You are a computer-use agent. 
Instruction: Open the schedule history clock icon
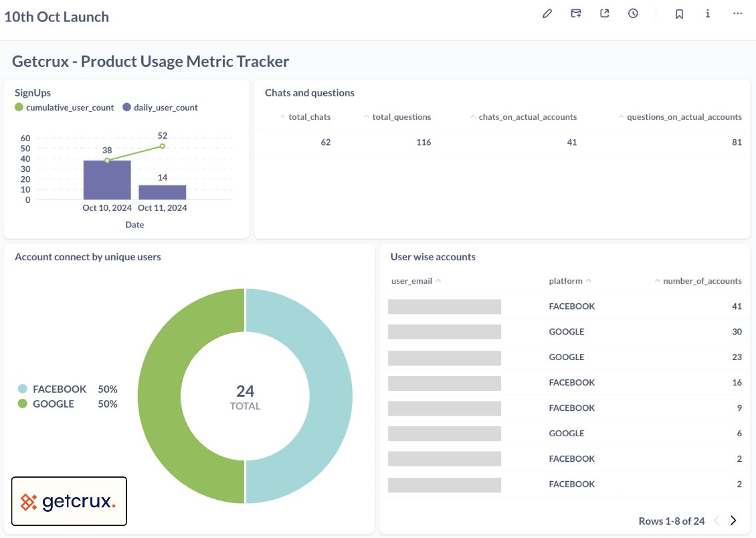click(633, 13)
